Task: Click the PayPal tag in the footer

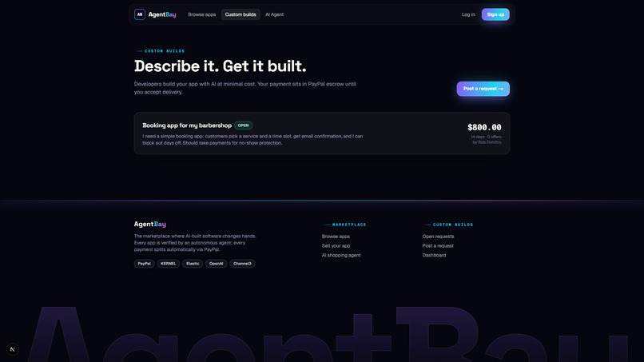Action: coord(144,264)
